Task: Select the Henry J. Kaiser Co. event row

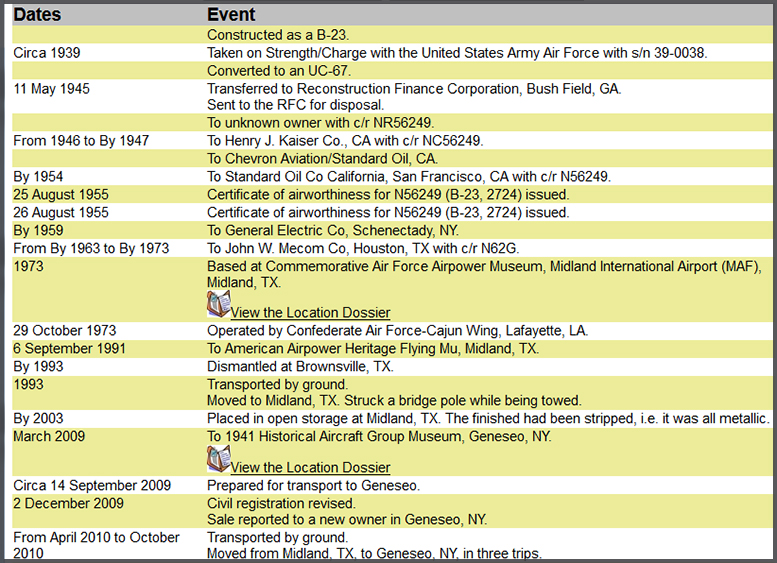Action: point(345,141)
